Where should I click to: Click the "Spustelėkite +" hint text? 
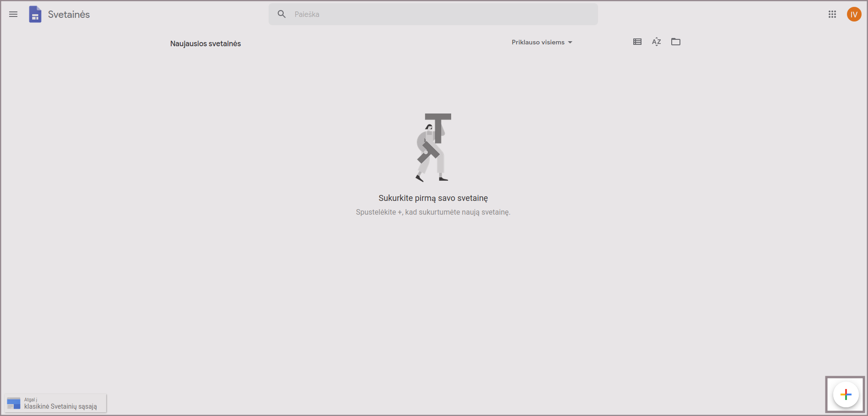tap(433, 212)
